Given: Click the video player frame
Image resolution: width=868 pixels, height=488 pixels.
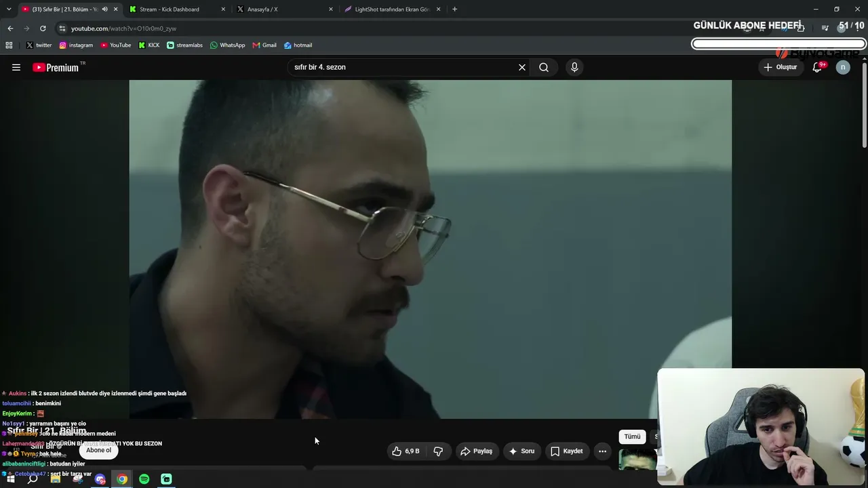Looking at the screenshot, I should point(430,249).
